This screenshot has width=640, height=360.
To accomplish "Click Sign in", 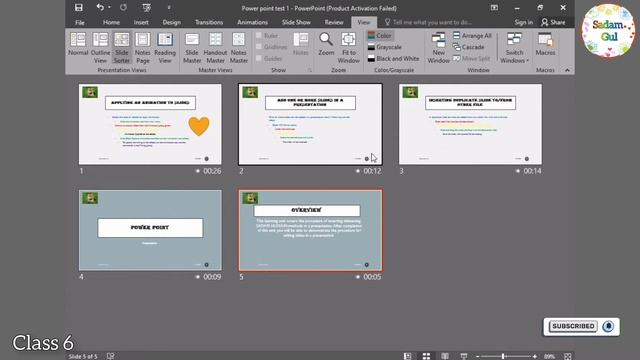I will tap(524, 22).
